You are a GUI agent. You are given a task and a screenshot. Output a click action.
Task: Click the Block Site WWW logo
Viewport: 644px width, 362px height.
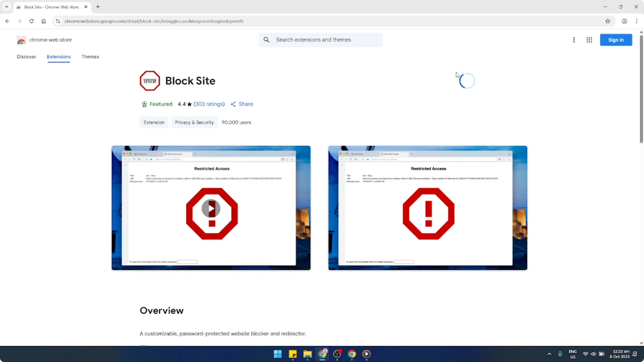pos(150,81)
